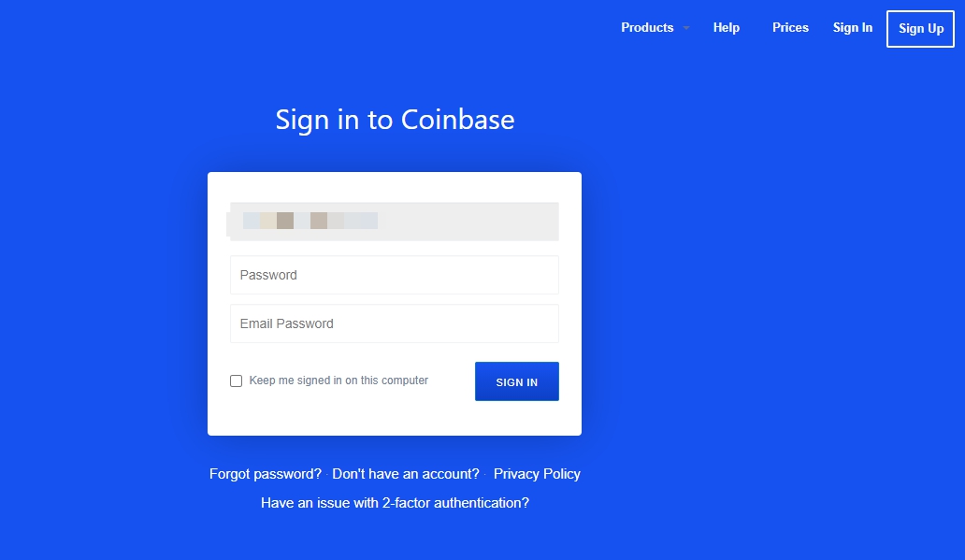The width and height of the screenshot is (965, 560).
Task: Click the 2-factor authentication help link
Action: tap(394, 503)
